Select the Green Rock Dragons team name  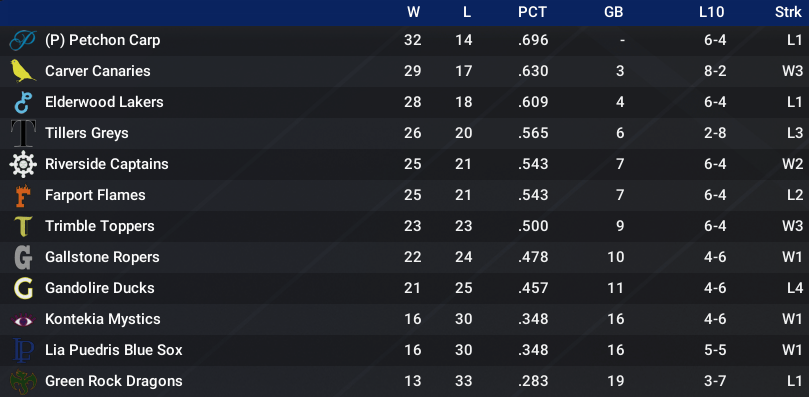pyautogui.click(x=114, y=381)
